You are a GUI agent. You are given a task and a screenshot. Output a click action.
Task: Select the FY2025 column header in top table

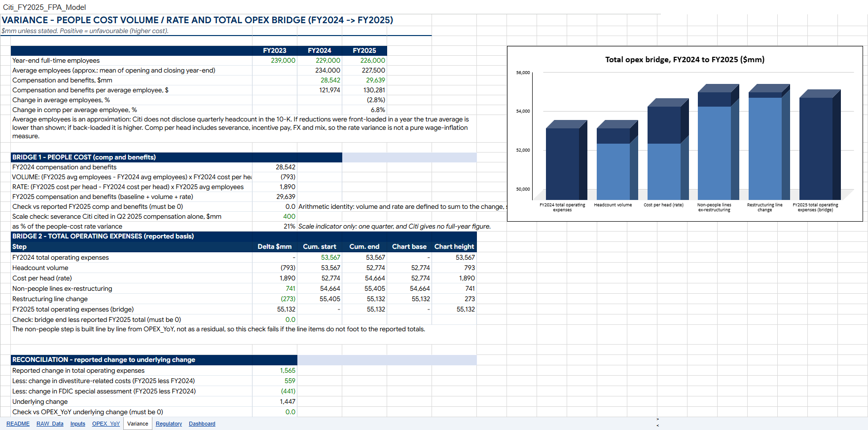pyautogui.click(x=364, y=50)
